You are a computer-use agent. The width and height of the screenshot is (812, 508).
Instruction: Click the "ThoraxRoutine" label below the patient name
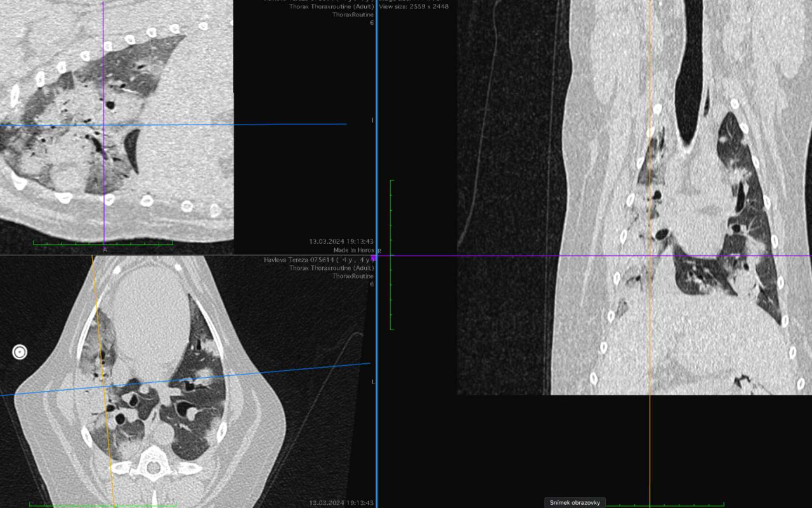coord(353,276)
